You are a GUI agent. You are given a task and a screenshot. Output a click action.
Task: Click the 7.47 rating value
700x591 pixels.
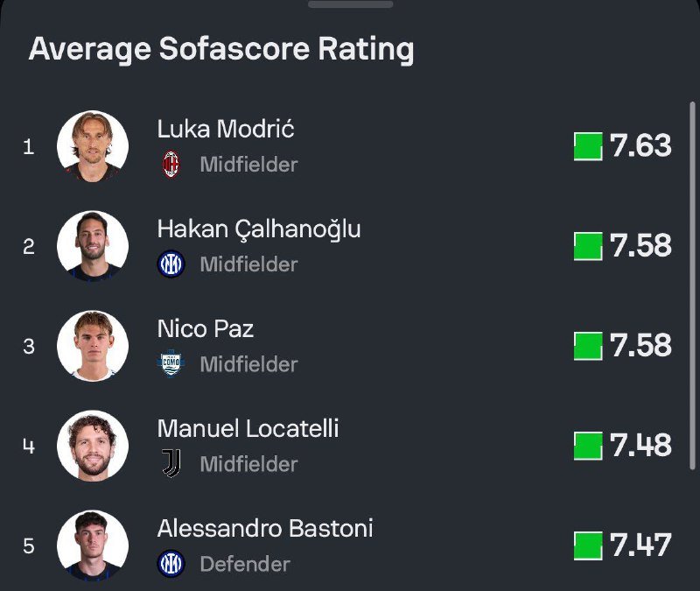point(640,545)
